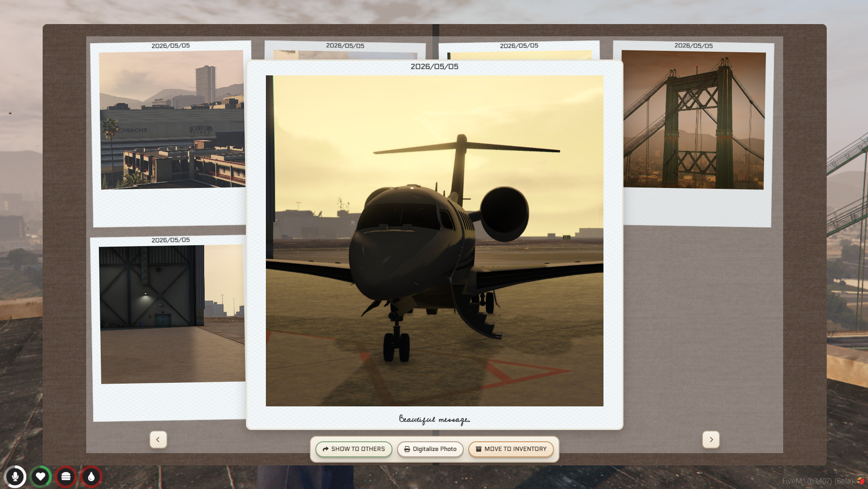Go to the next album page

tap(711, 440)
